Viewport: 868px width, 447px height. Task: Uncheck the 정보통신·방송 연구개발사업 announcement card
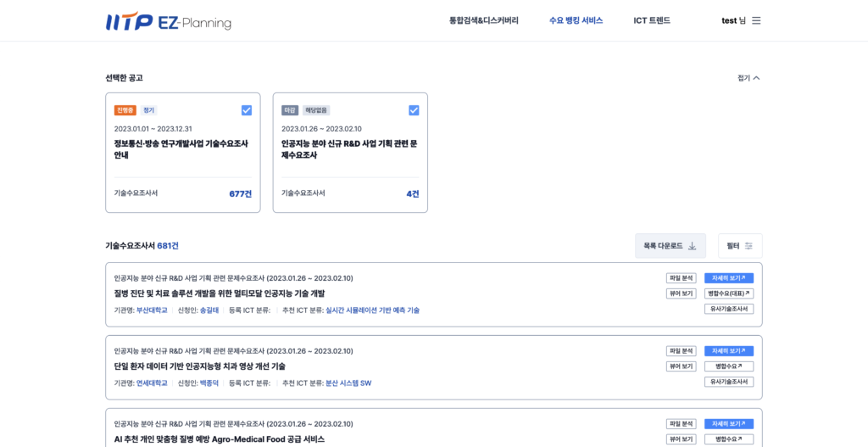(247, 110)
